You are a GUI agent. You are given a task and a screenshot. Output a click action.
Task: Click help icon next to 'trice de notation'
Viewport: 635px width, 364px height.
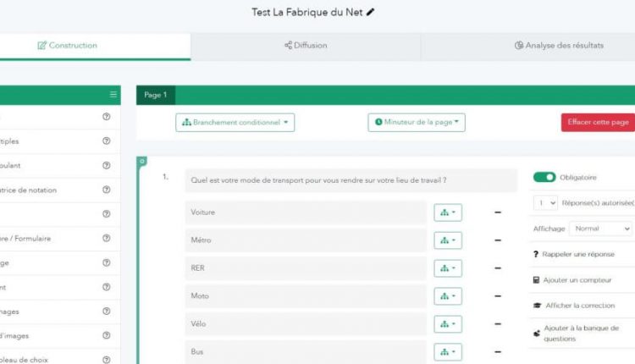click(x=106, y=190)
